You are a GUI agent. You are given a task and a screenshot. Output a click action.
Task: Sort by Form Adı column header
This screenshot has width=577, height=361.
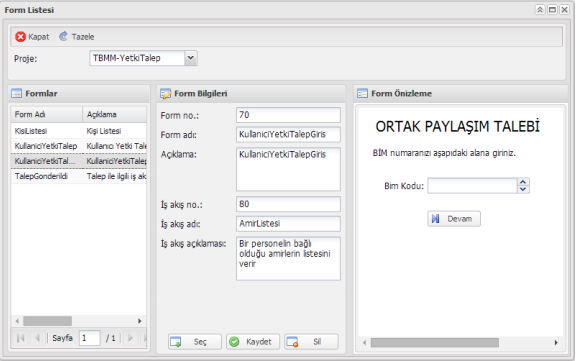coord(46,114)
